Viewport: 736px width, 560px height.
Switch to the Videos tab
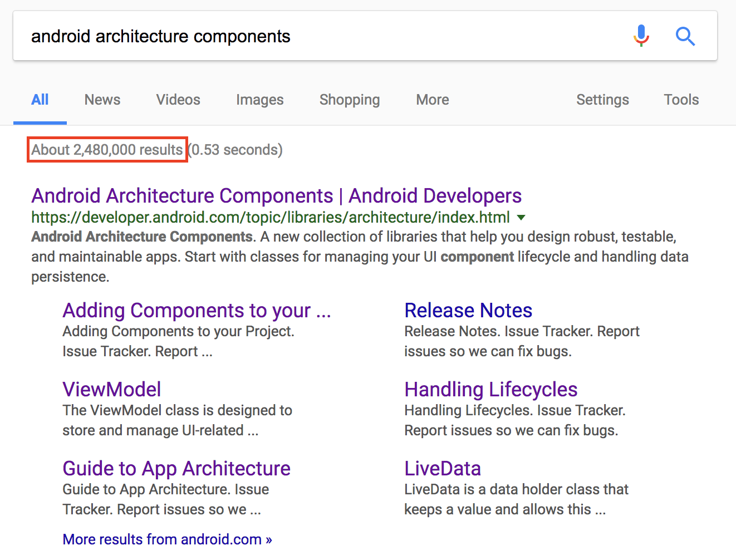[178, 100]
